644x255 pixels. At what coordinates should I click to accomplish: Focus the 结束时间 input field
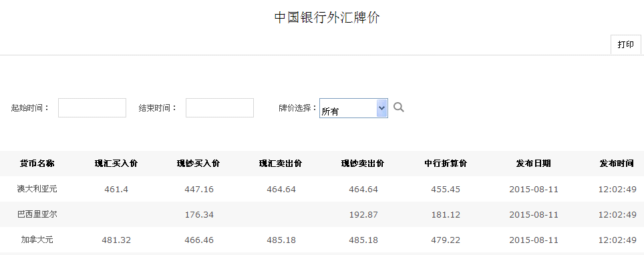(x=220, y=107)
